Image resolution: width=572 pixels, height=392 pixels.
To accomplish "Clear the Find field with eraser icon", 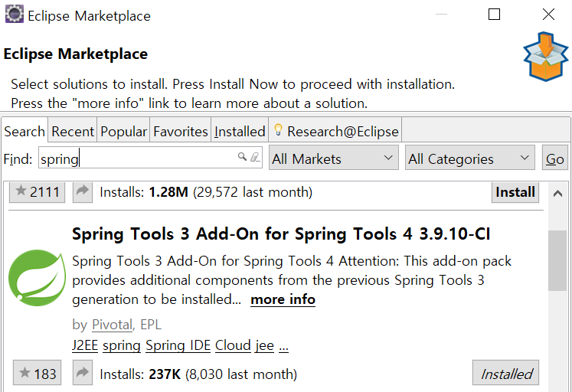I will [255, 157].
